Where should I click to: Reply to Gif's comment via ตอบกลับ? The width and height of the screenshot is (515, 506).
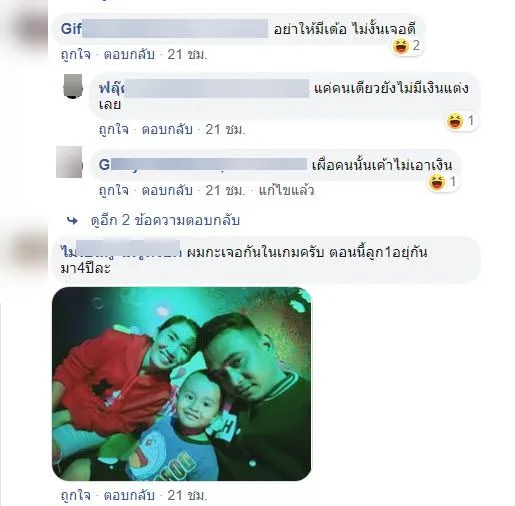coord(129,54)
